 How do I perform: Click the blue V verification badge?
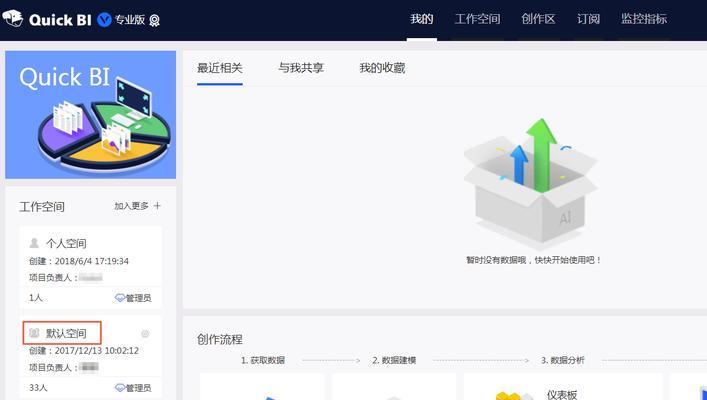104,20
